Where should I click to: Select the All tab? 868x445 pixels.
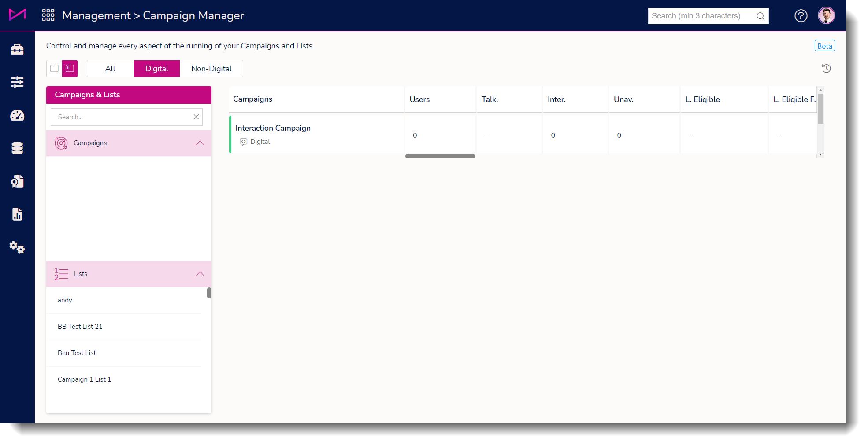coord(110,69)
